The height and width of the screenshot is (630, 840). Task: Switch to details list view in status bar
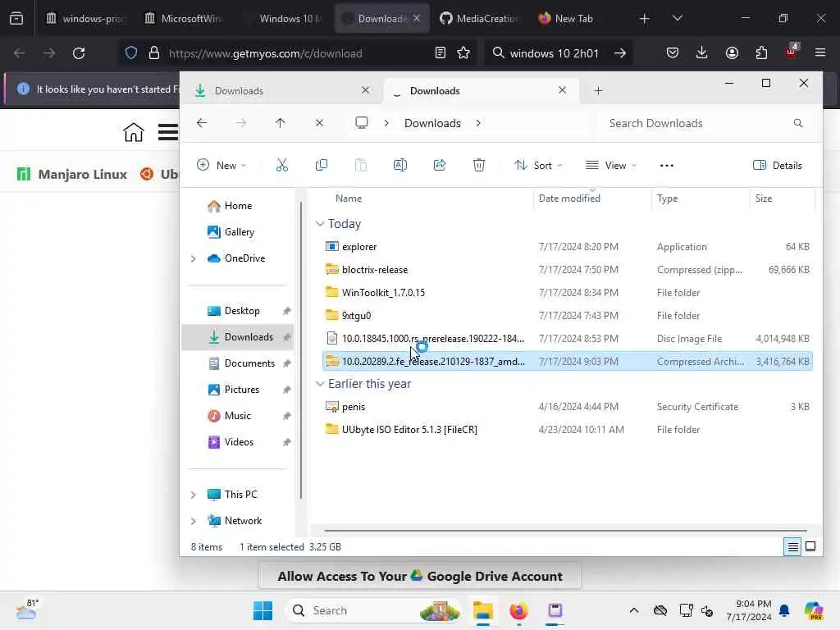pos(793,546)
